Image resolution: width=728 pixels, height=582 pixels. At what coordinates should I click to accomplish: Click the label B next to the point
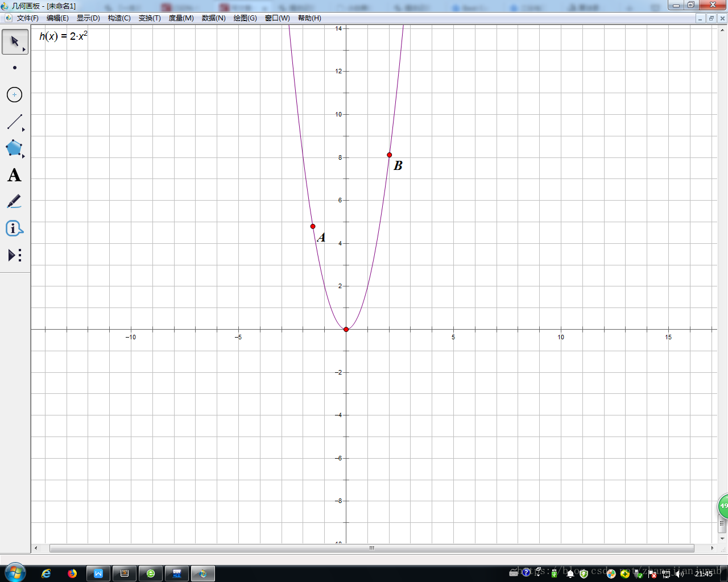pos(398,165)
